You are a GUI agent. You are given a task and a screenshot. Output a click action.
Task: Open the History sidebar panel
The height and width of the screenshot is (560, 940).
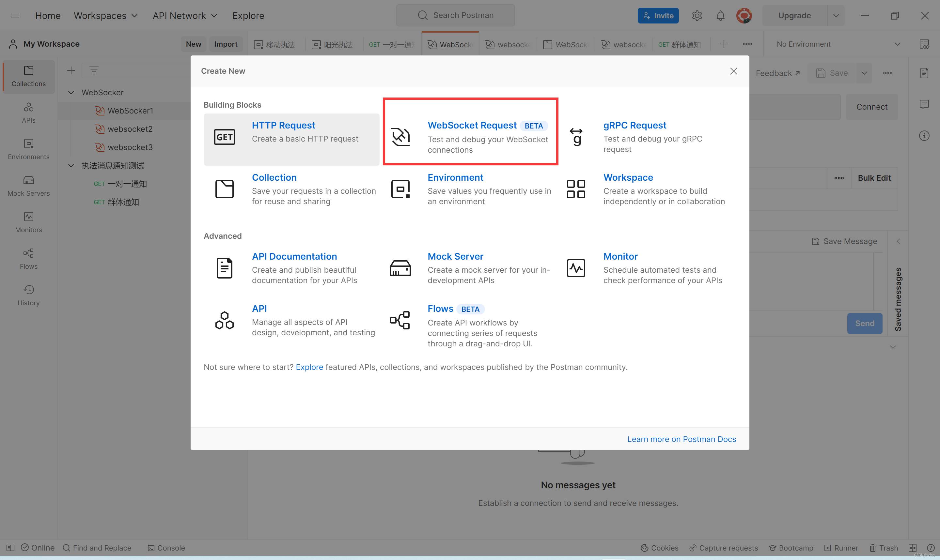tap(28, 295)
